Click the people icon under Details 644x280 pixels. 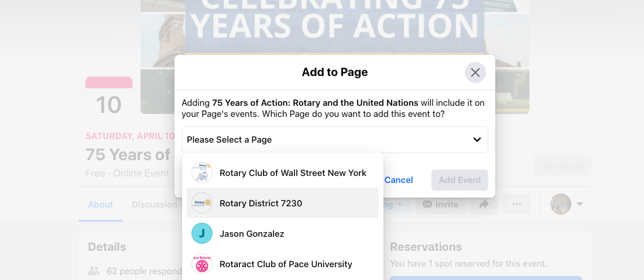94,271
